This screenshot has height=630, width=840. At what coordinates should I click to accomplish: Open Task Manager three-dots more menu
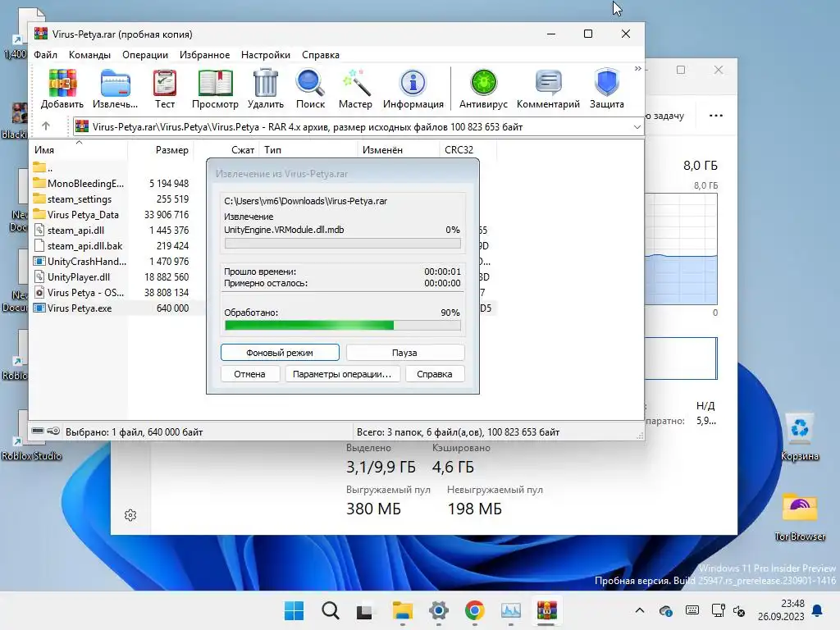[715, 116]
